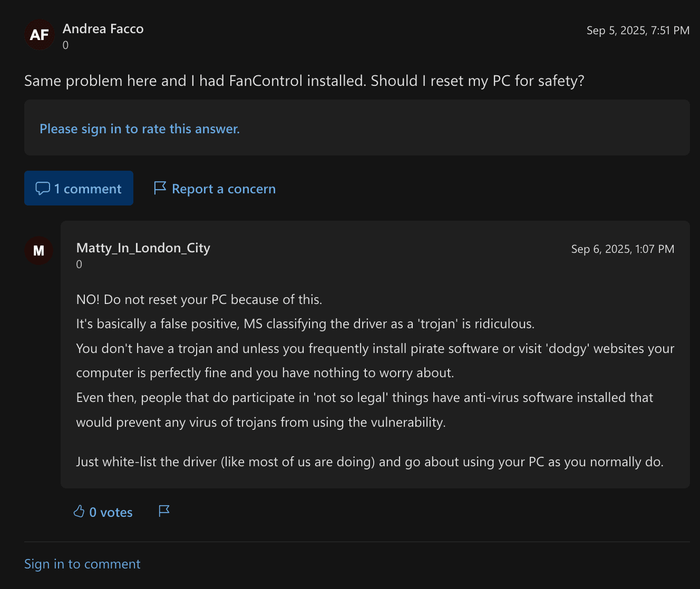Click the reputation score under Matty_In_London_City
700x589 pixels.
pyautogui.click(x=79, y=264)
